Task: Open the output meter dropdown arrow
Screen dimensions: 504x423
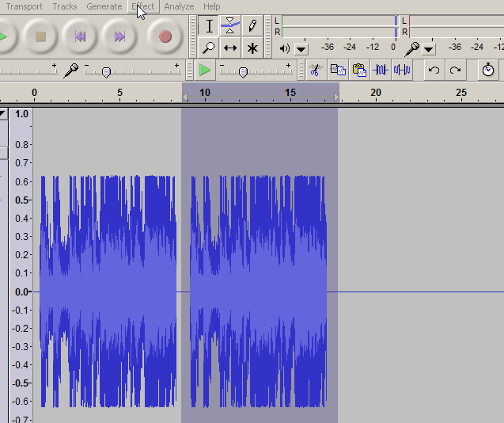Action: [301, 49]
